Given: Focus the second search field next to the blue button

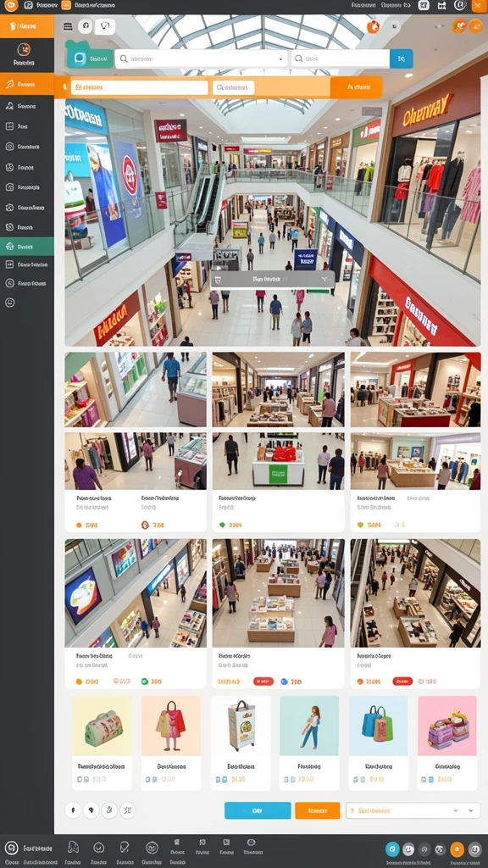Looking at the screenshot, I should (x=341, y=58).
